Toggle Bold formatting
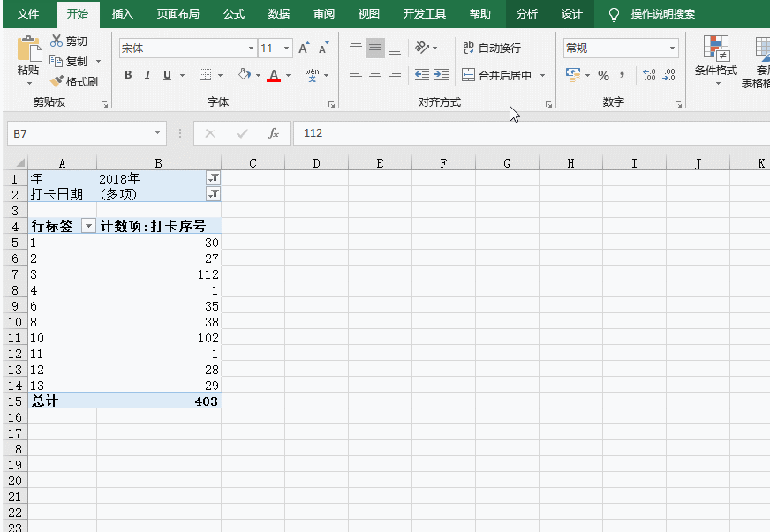The height and width of the screenshot is (532, 770). point(127,75)
